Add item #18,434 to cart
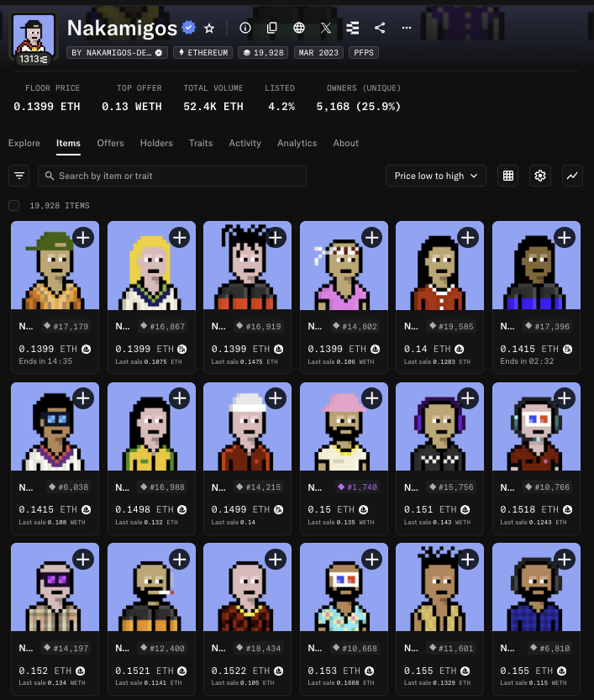Image resolution: width=594 pixels, height=700 pixels. click(x=276, y=560)
